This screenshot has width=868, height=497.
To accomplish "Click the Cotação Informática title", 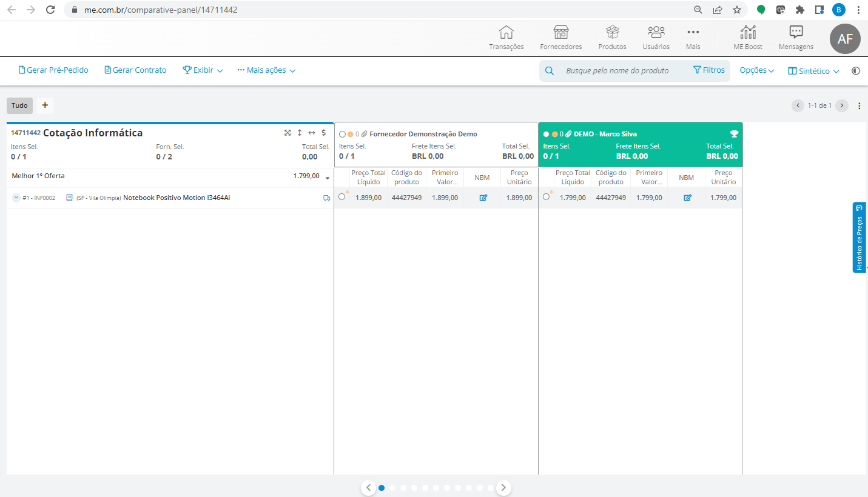I will (93, 133).
